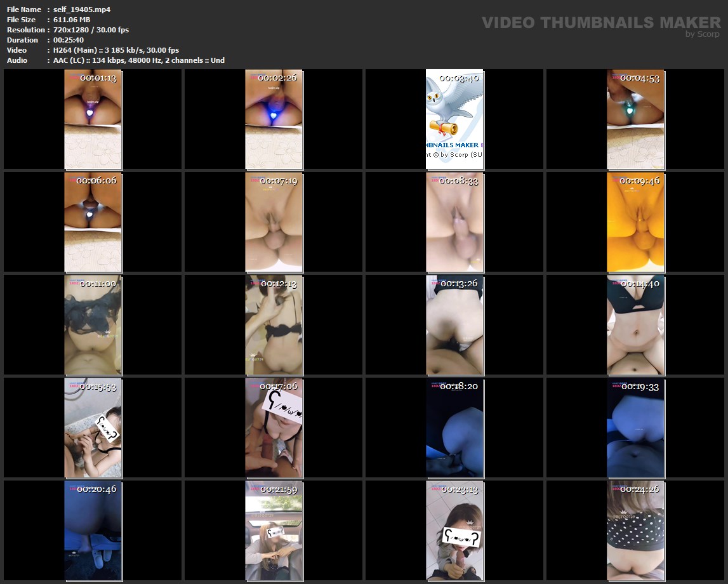The height and width of the screenshot is (584, 728).
Task: Select the frame labeled 00:19:33
Action: click(635, 428)
